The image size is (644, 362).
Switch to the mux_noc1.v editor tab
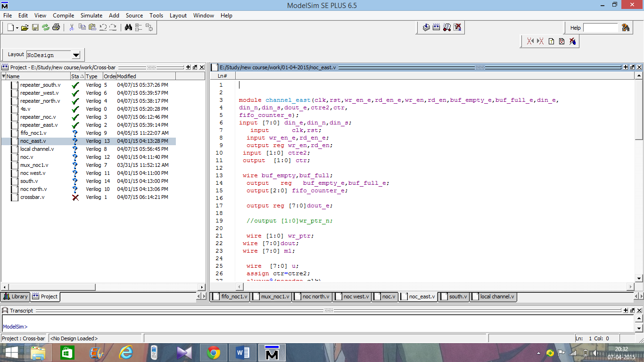pos(271,296)
